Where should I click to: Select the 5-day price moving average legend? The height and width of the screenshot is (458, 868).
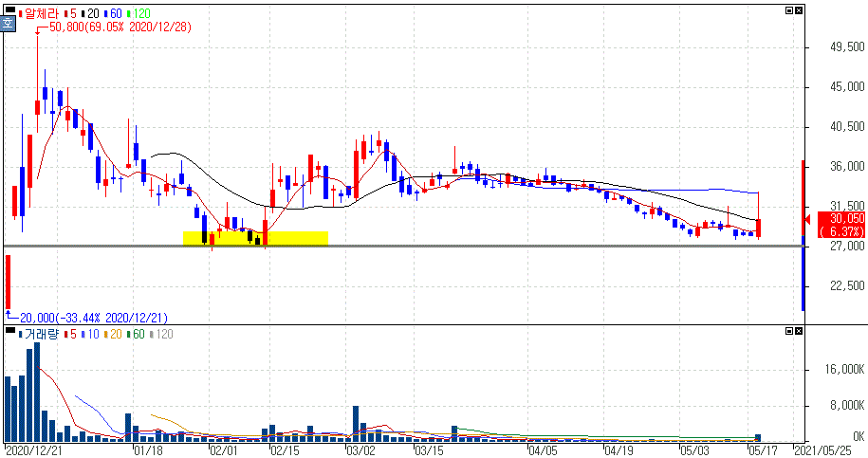70,13
